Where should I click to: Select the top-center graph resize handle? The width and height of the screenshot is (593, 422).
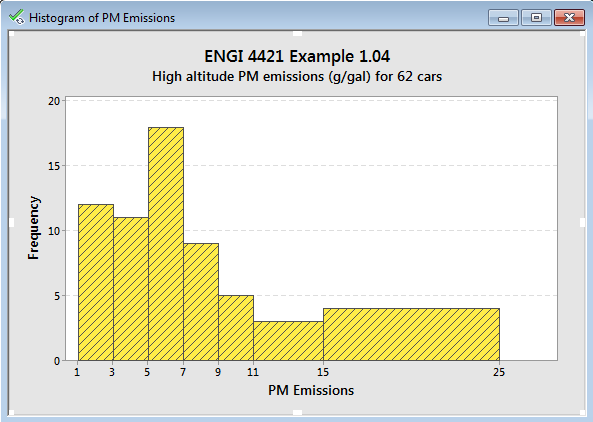coord(298,34)
